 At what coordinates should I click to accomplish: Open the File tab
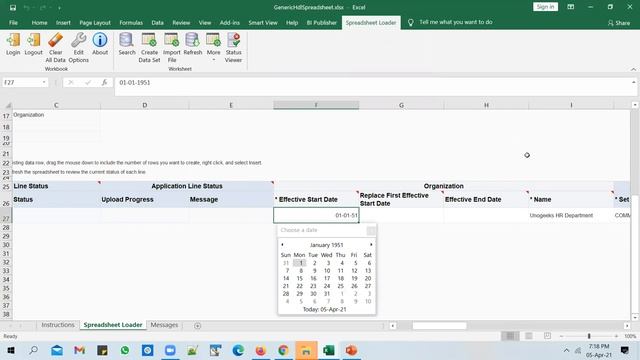tap(13, 22)
